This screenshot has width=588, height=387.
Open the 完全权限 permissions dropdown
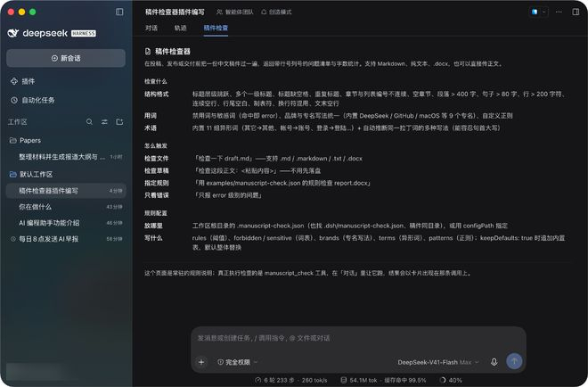[237, 362]
